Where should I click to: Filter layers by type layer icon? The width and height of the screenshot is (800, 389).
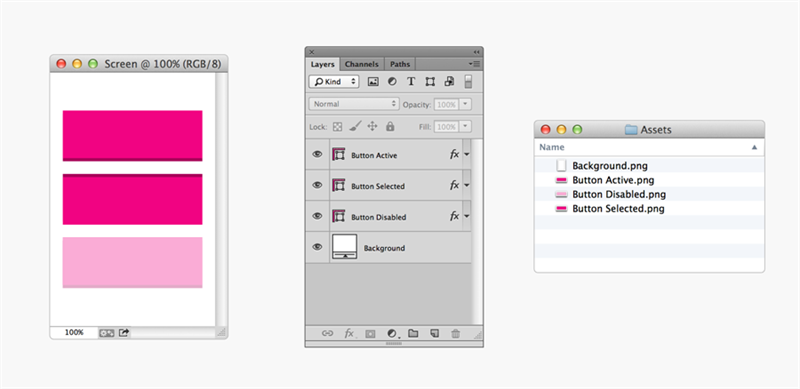click(411, 82)
